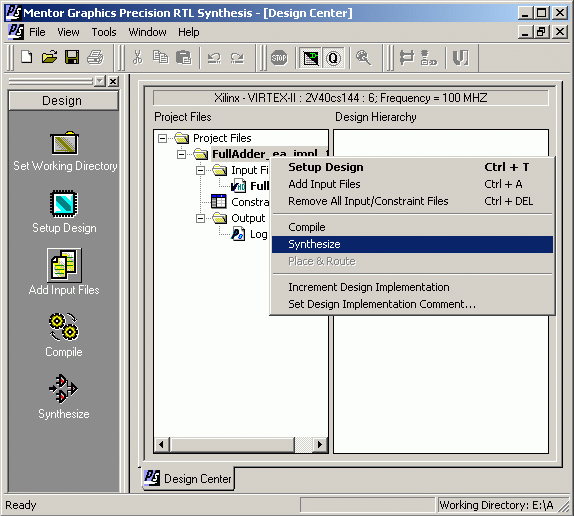Open the Tools menu
Screen dimensions: 574x516
click(104, 32)
